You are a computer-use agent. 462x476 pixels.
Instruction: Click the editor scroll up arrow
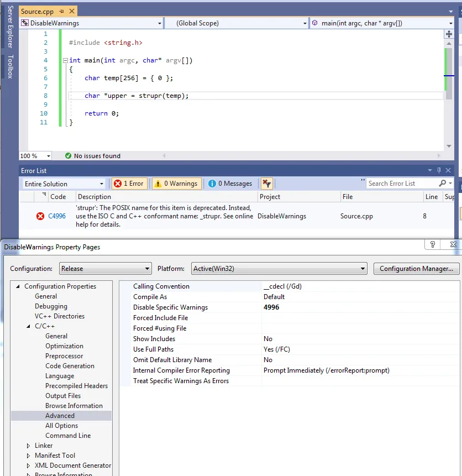coord(449,44)
